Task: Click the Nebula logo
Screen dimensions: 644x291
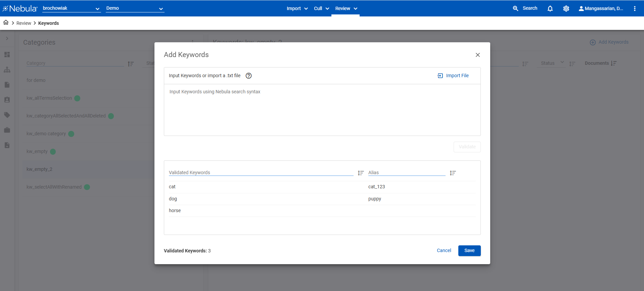Action: 20,8
